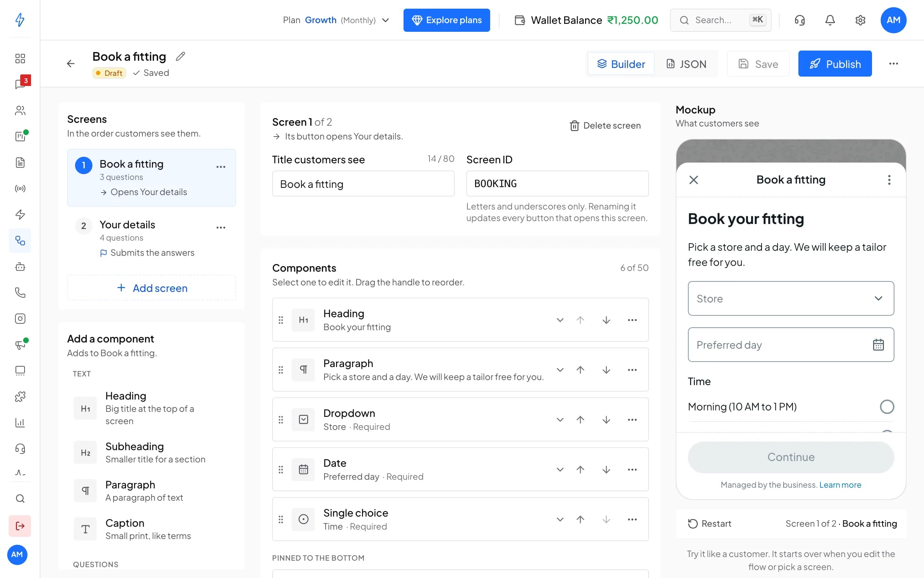This screenshot has width=924, height=578.
Task: Select the Morning (10 AM to 1 PM) radio option
Action: coord(887,407)
